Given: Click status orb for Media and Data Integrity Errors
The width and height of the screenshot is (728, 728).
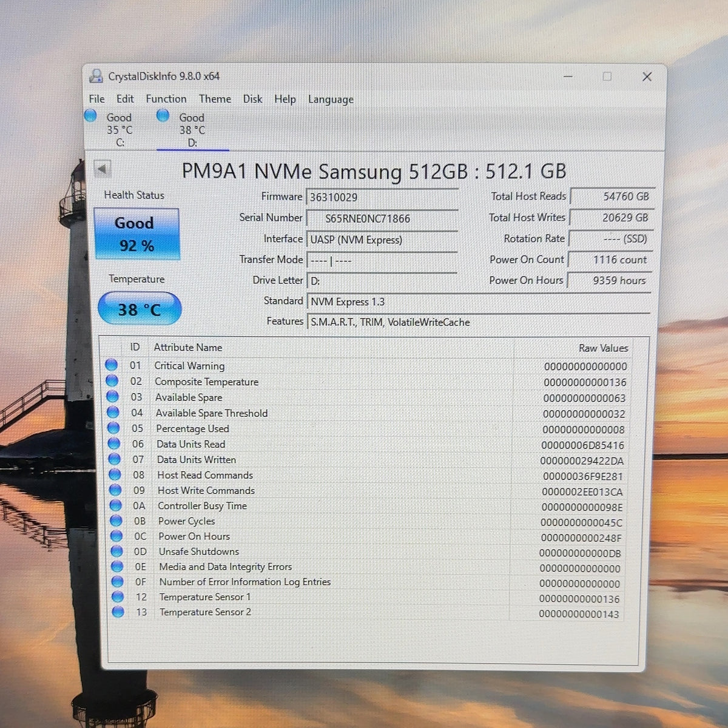Looking at the screenshot, I should tap(117, 566).
